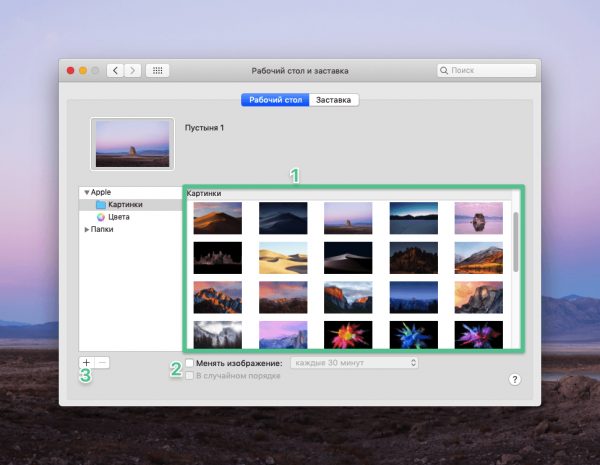Viewport: 600px width, 465px height.
Task: Go back with the left arrow button
Action: tap(115, 70)
